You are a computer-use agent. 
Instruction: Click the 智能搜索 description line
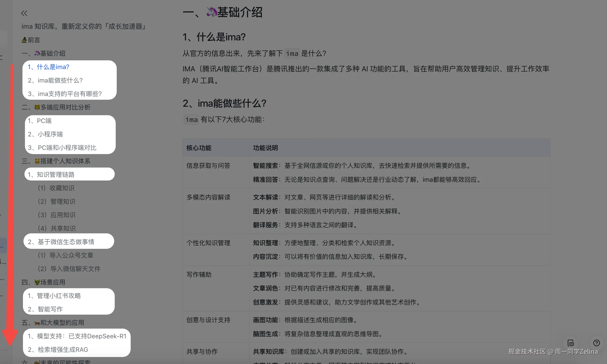coord(362,166)
